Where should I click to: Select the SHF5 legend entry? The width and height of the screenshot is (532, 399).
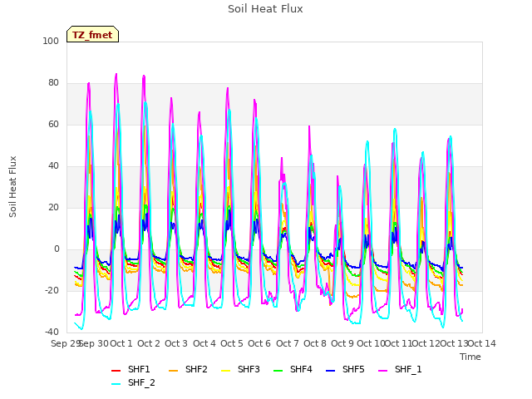click(x=345, y=369)
